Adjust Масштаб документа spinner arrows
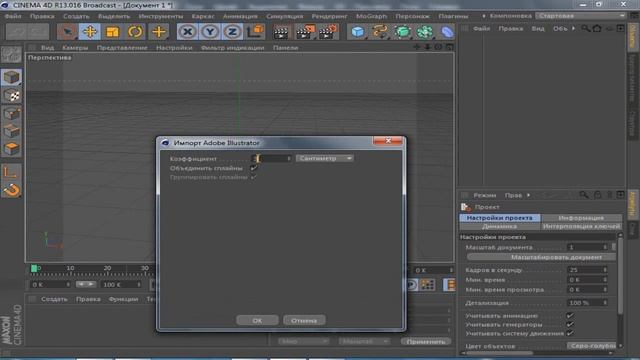The image size is (640, 360). click(605, 247)
